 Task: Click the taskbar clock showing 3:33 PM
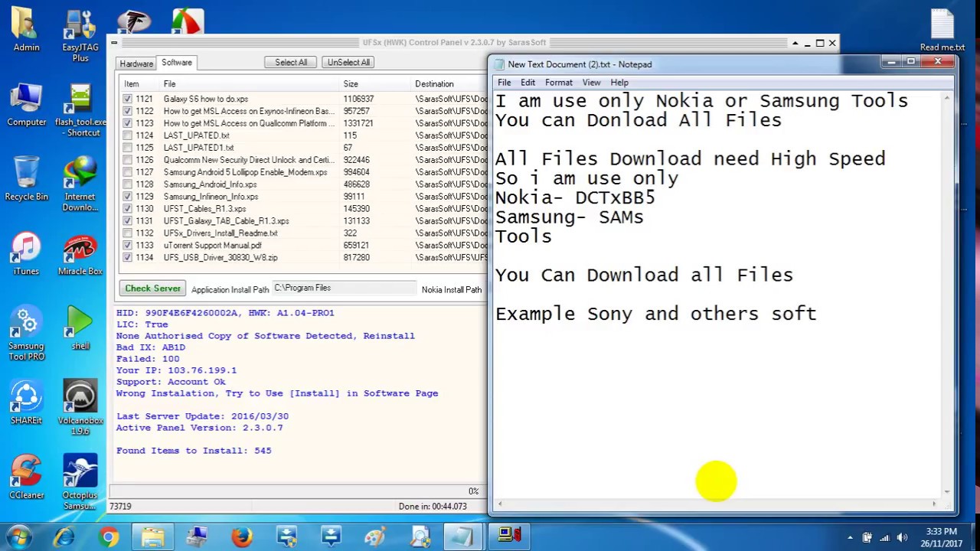pyautogui.click(x=941, y=537)
